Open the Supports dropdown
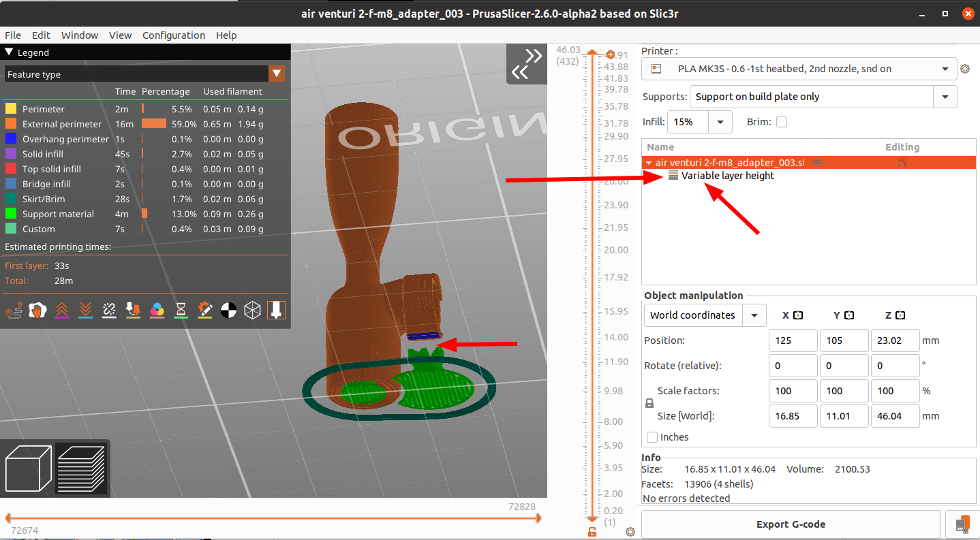This screenshot has width=980, height=540. 946,96
